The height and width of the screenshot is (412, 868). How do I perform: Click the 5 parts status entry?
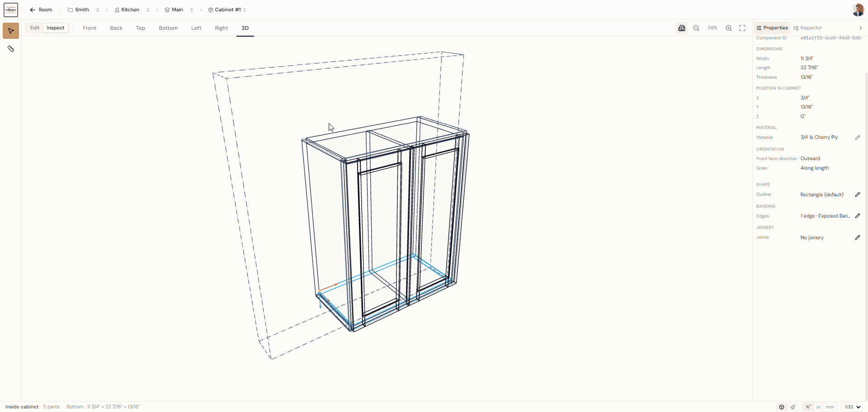pos(51,407)
